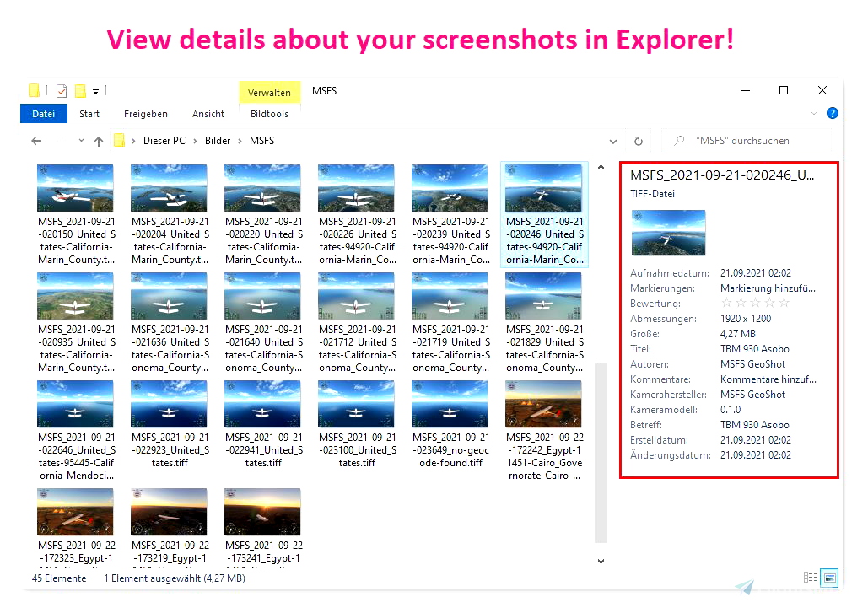Open the Customize Quick Access Toolbar dropdown
The height and width of the screenshot is (613, 868).
point(95,90)
